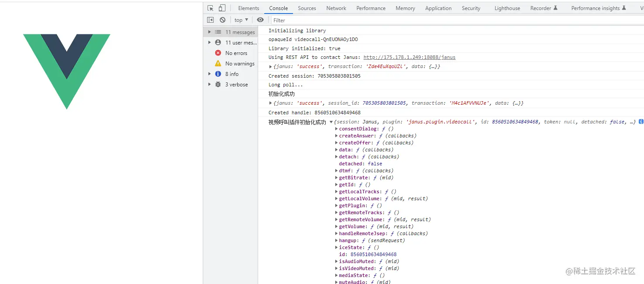Expand the getBitrate function entry
Screen dimensions: 644x284
point(336,178)
